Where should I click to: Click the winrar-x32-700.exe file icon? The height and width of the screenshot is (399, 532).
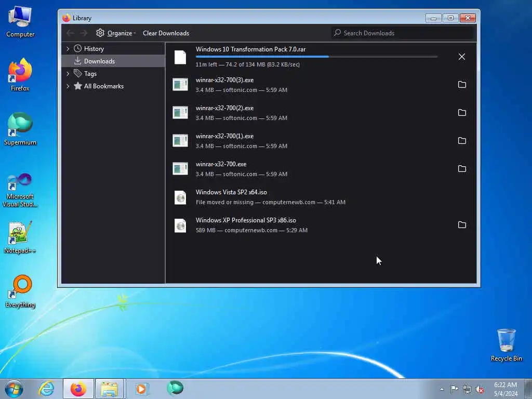coord(180,169)
